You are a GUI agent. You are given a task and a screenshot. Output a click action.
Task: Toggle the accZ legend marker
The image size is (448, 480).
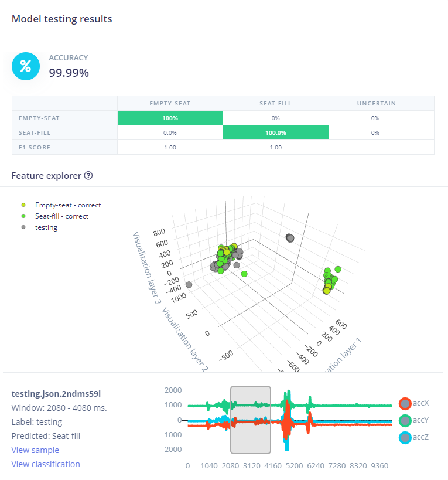(x=405, y=437)
